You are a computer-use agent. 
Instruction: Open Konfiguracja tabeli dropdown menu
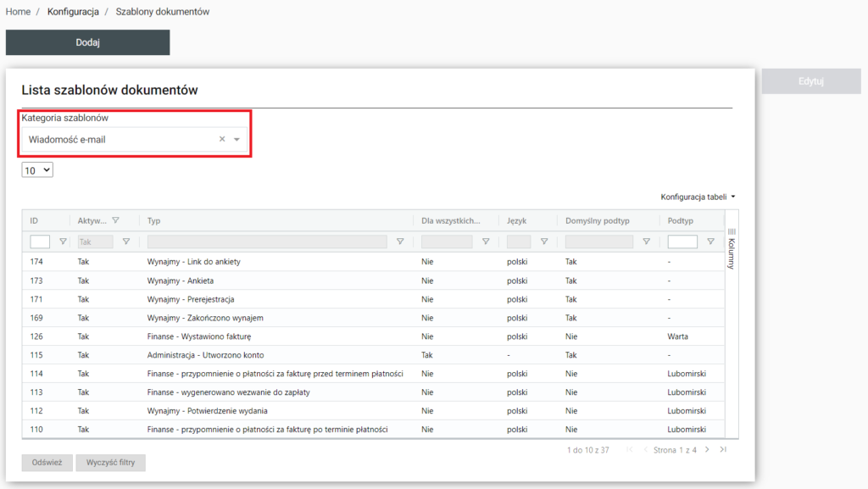coord(698,197)
